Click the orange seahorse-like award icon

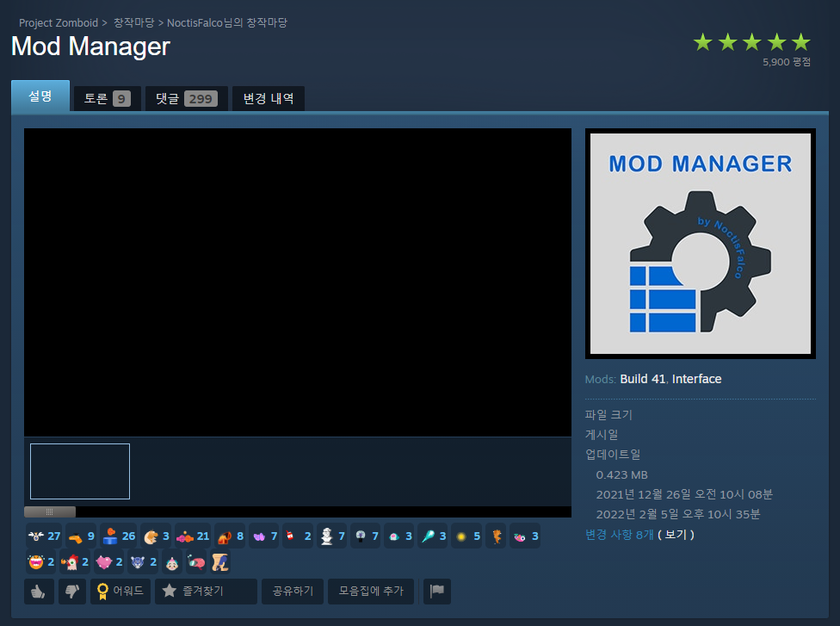pos(497,536)
